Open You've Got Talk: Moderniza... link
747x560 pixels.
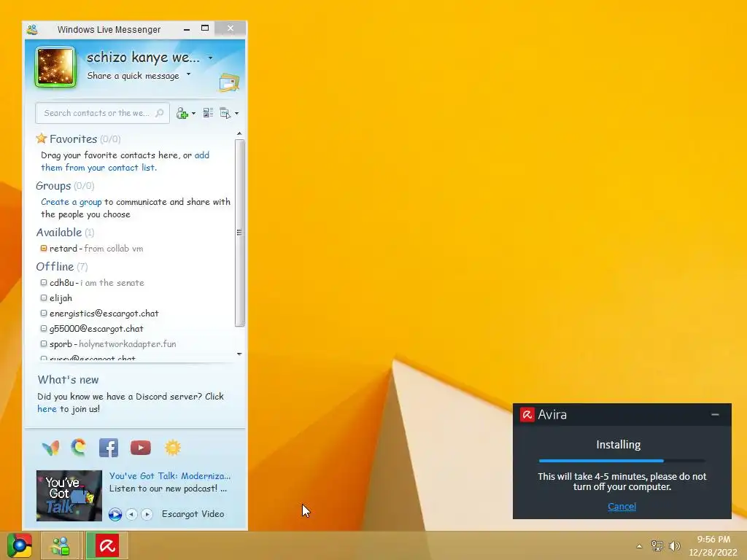[169, 475]
